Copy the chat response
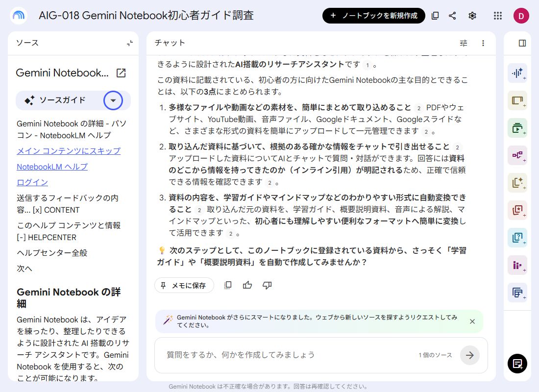The height and width of the screenshot is (392, 539). (x=227, y=285)
